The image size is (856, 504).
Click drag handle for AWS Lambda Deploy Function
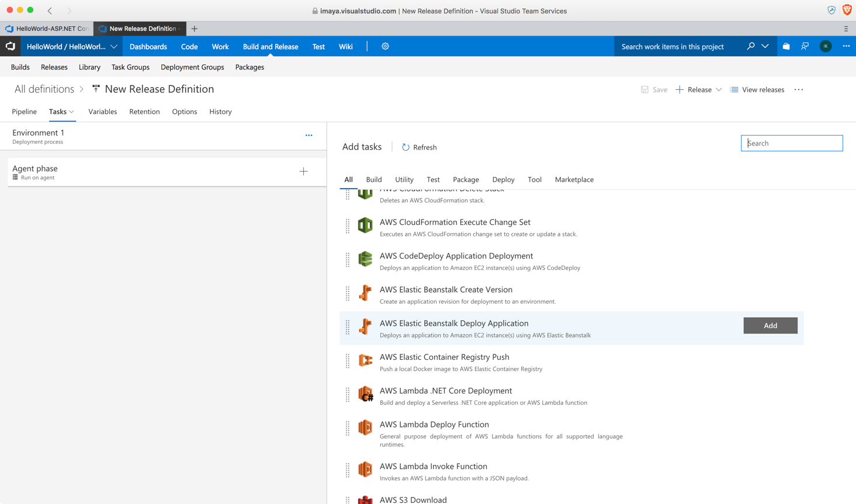(348, 428)
